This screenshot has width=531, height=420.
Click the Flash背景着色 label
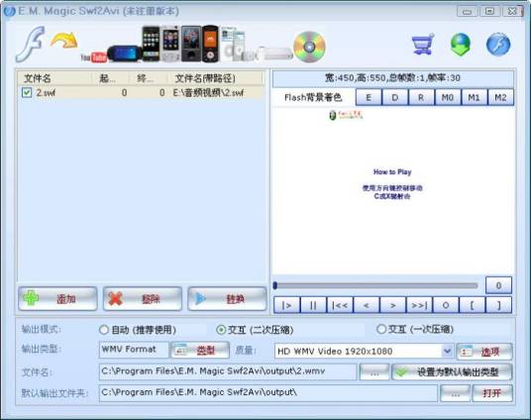[x=313, y=97]
